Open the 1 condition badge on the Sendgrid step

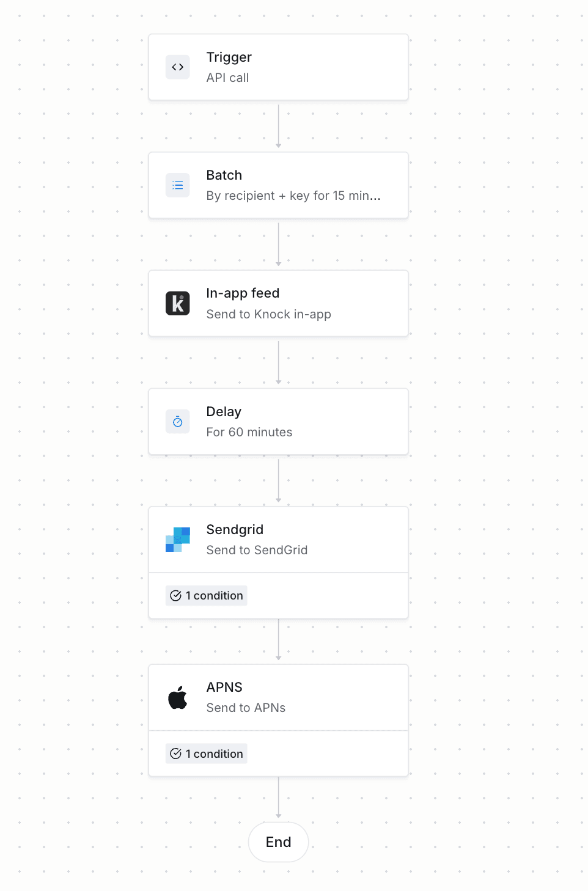(206, 595)
